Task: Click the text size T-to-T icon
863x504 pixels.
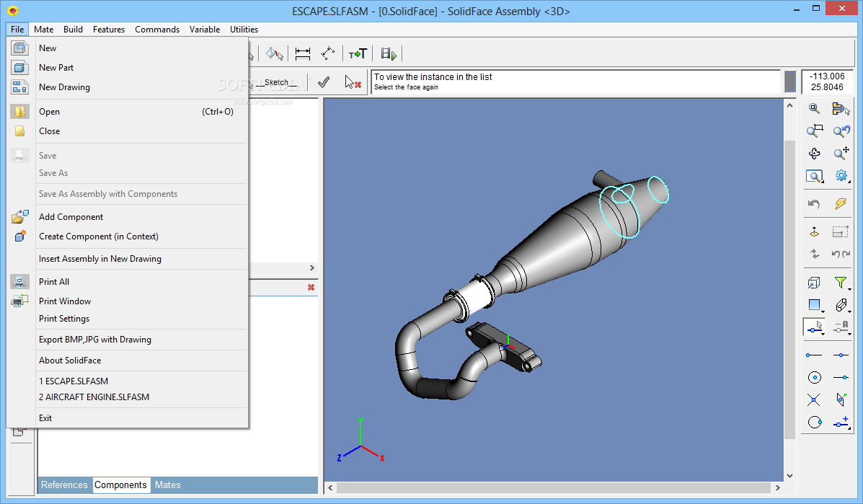Action: click(358, 54)
